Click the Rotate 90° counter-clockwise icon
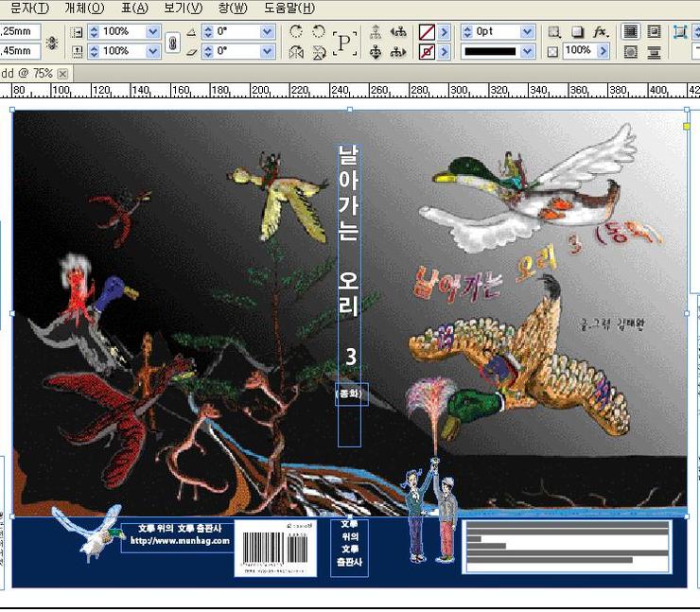 319,31
